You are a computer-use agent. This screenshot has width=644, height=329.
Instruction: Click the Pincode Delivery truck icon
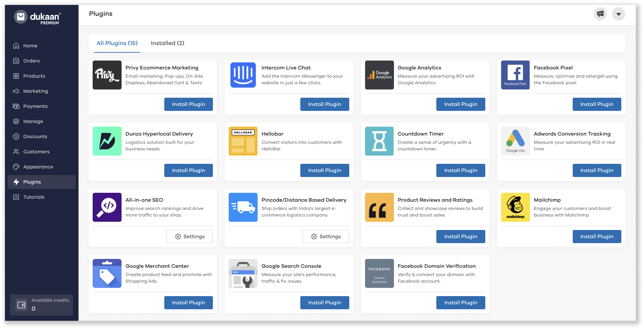pos(243,207)
